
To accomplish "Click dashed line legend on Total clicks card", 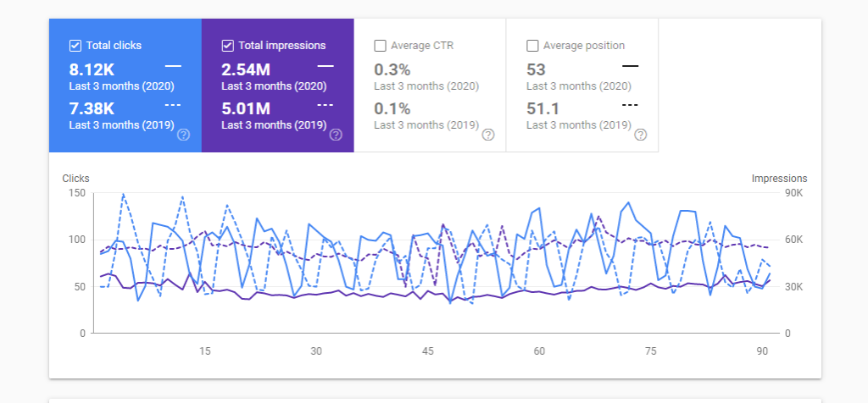I will click(x=173, y=104).
